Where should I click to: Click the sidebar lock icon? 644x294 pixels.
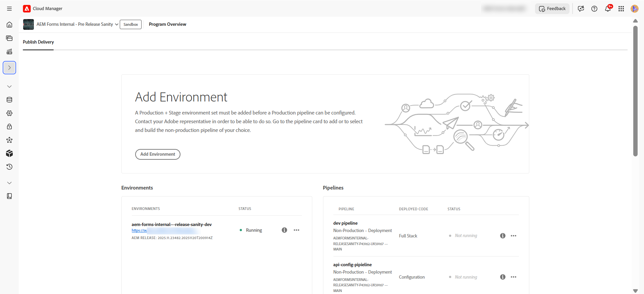pyautogui.click(x=9, y=127)
